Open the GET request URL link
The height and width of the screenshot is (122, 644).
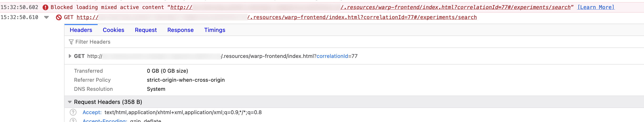tap(362, 17)
